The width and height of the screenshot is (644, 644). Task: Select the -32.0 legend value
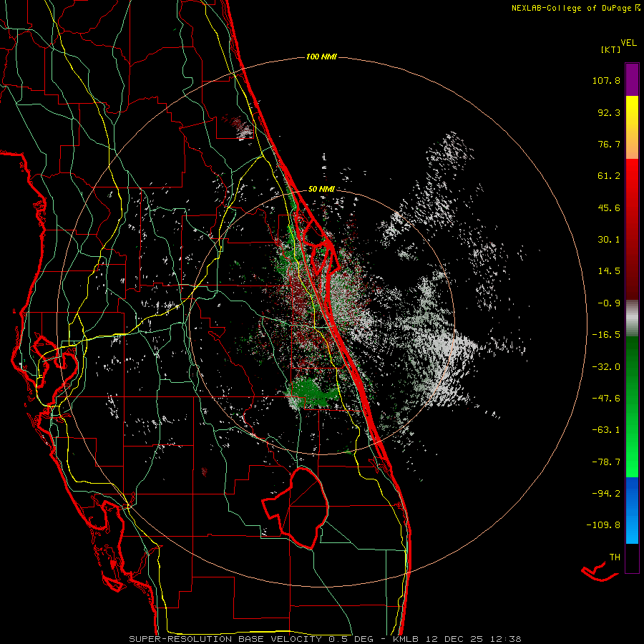606,367
